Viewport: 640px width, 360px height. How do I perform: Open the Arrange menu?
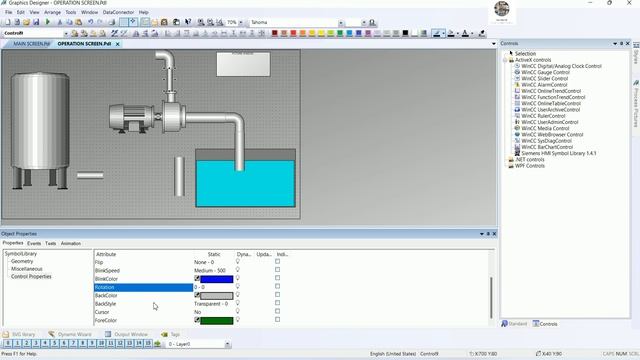(x=52, y=12)
